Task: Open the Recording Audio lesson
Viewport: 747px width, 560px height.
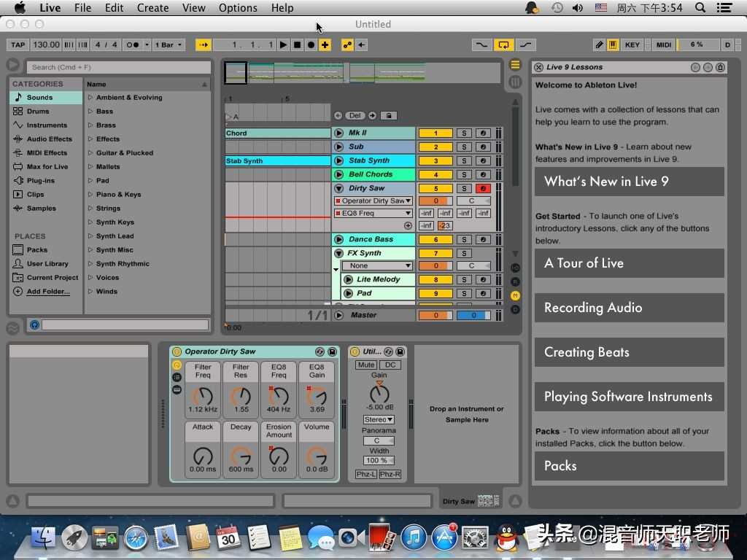Action: (x=629, y=308)
